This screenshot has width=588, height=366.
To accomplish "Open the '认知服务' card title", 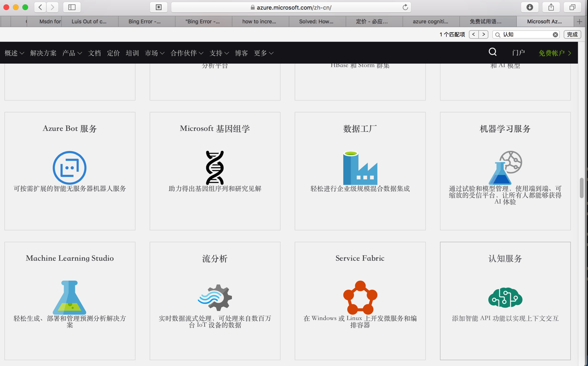I will (505, 259).
